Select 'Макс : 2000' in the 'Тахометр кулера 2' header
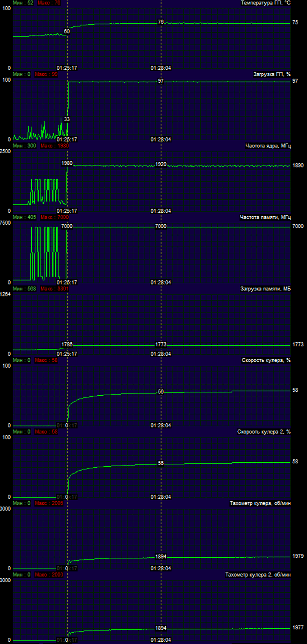 click(x=49, y=575)
